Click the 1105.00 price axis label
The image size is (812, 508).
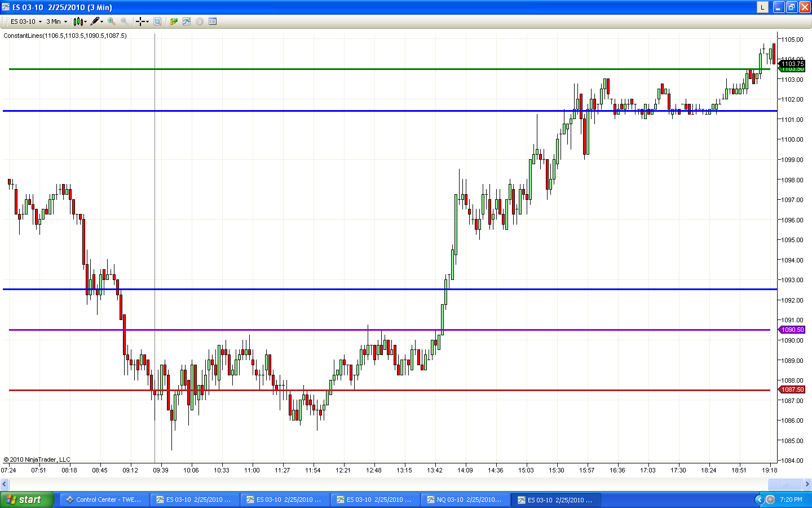pos(792,40)
